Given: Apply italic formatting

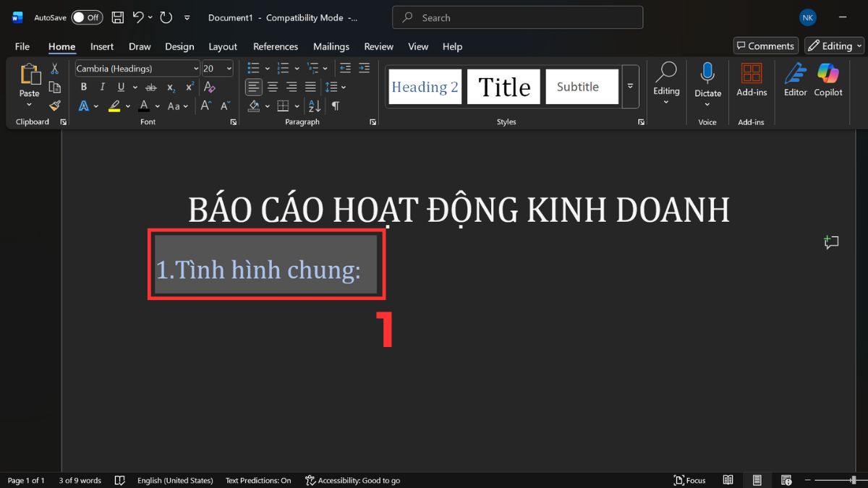Looking at the screenshot, I should point(102,87).
